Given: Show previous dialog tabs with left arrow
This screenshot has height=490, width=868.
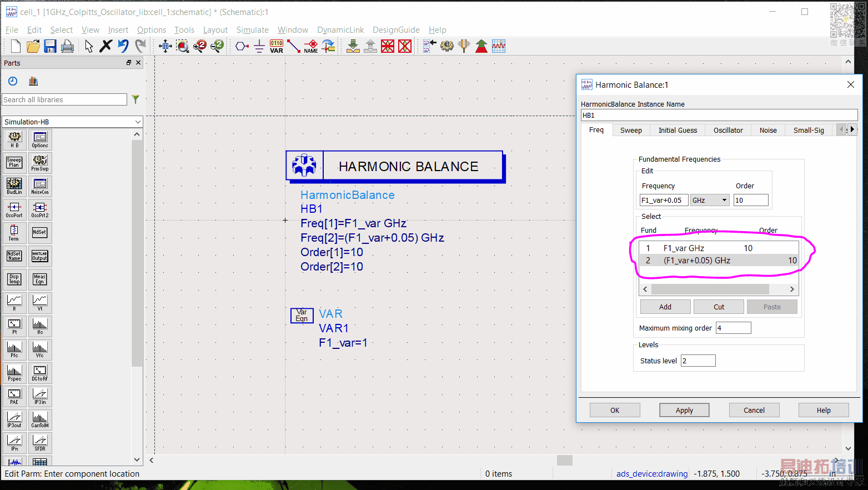Looking at the screenshot, I should pyautogui.click(x=842, y=129).
